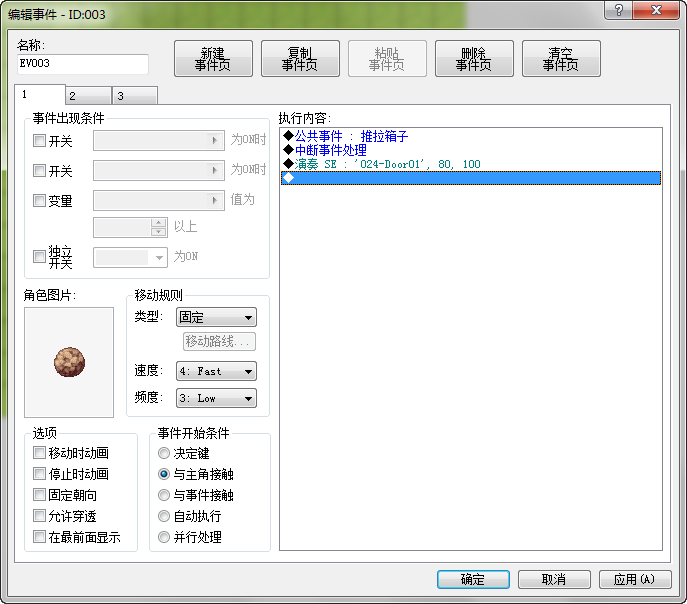
Task: Enable the 变量 condition checkbox
Action: click(39, 201)
